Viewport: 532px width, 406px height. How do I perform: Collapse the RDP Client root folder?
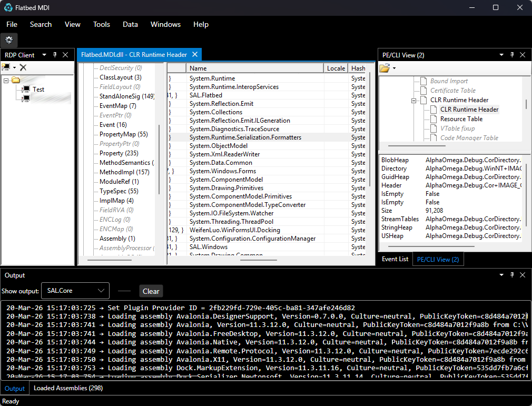(x=6, y=81)
